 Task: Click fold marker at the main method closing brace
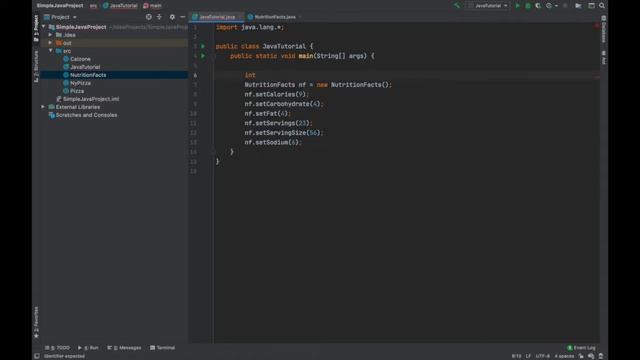click(213, 152)
